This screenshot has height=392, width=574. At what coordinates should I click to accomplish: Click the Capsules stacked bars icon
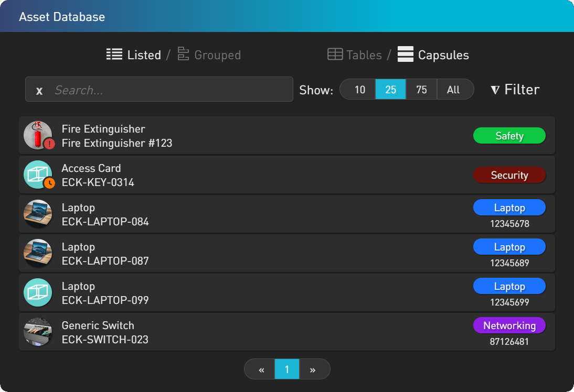[406, 55]
